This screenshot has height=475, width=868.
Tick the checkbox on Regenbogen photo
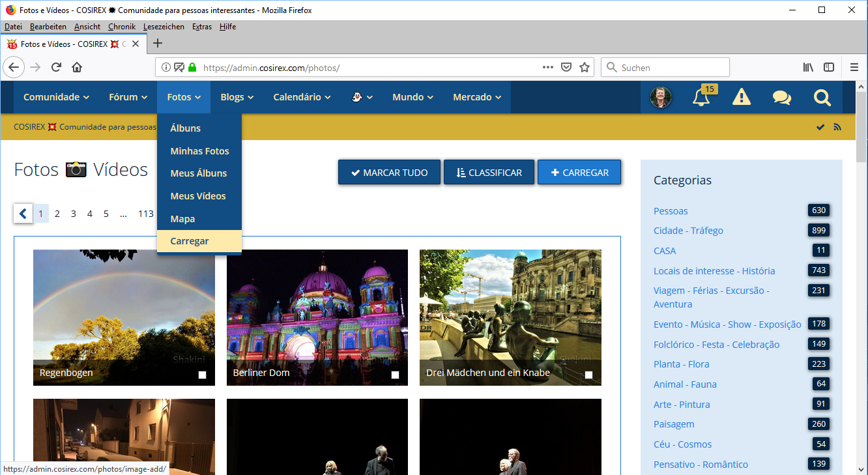coord(202,375)
